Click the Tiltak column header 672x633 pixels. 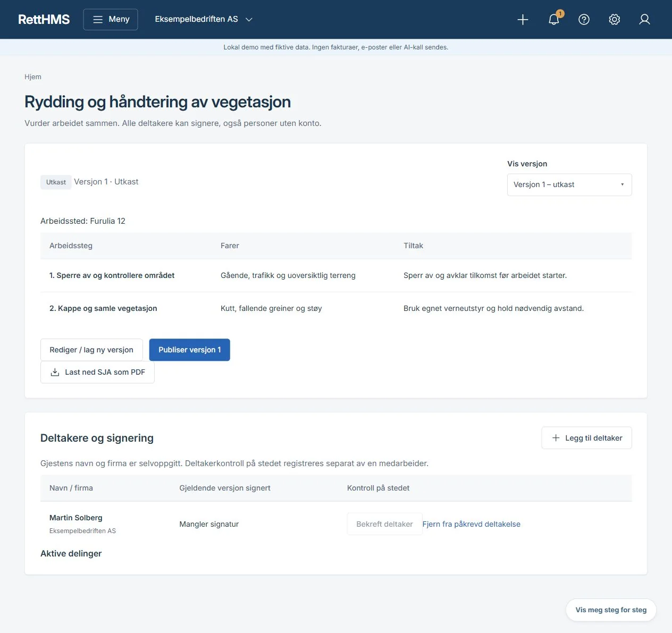pyautogui.click(x=413, y=246)
